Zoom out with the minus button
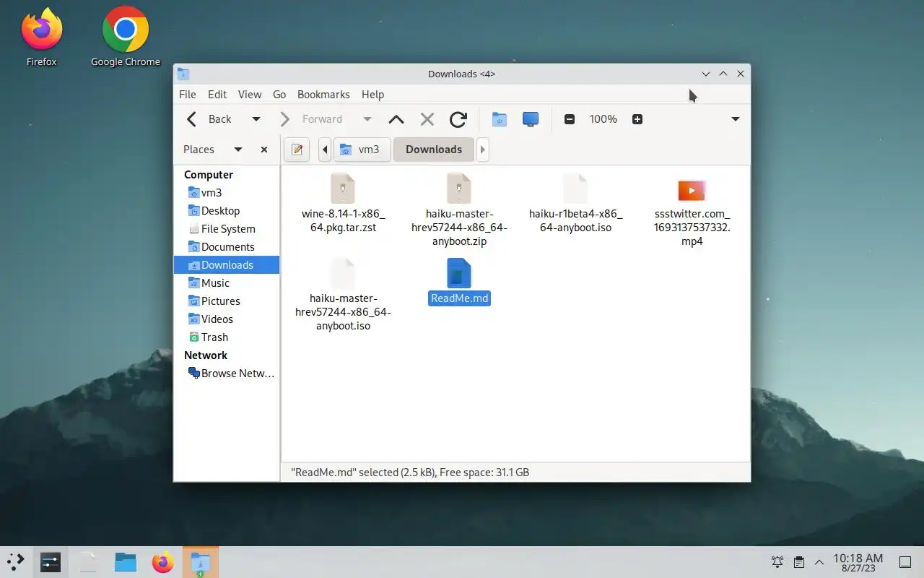This screenshot has width=924, height=578. click(570, 119)
